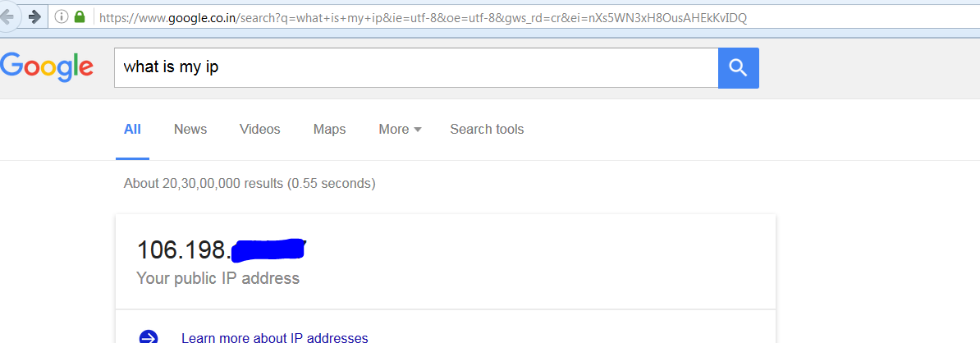
Task: Click the browser forward arrow button
Action: coord(34,16)
